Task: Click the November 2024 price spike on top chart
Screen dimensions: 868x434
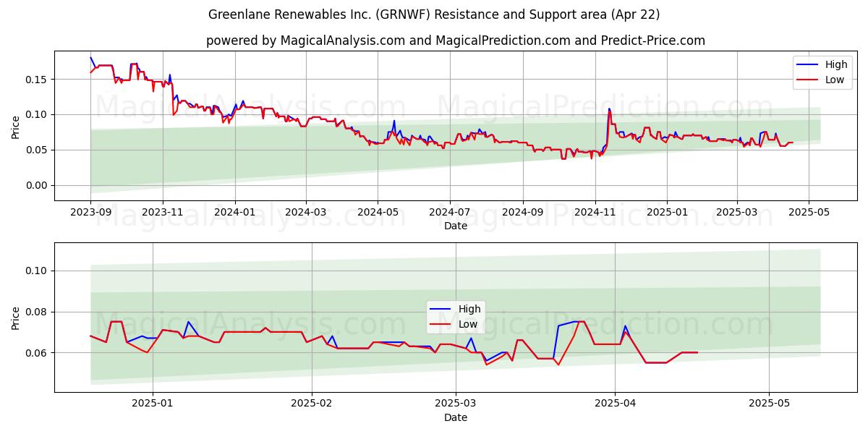Action: point(609,110)
